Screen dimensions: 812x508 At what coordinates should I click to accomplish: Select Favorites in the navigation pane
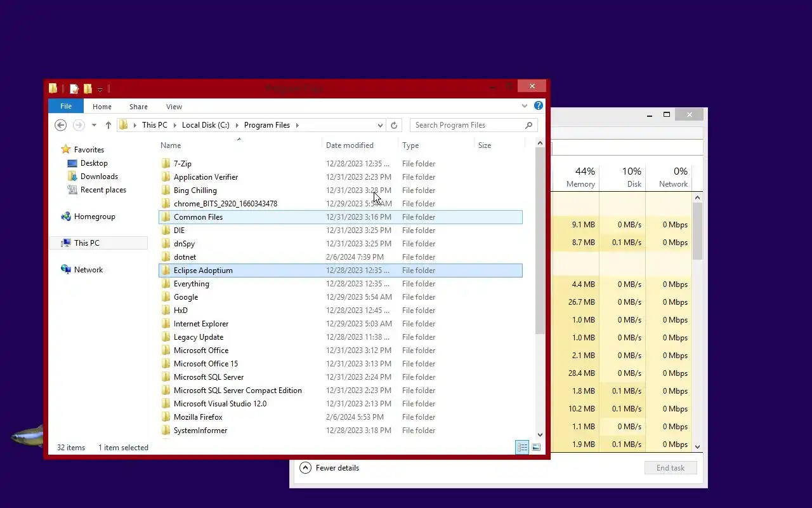[x=89, y=150]
